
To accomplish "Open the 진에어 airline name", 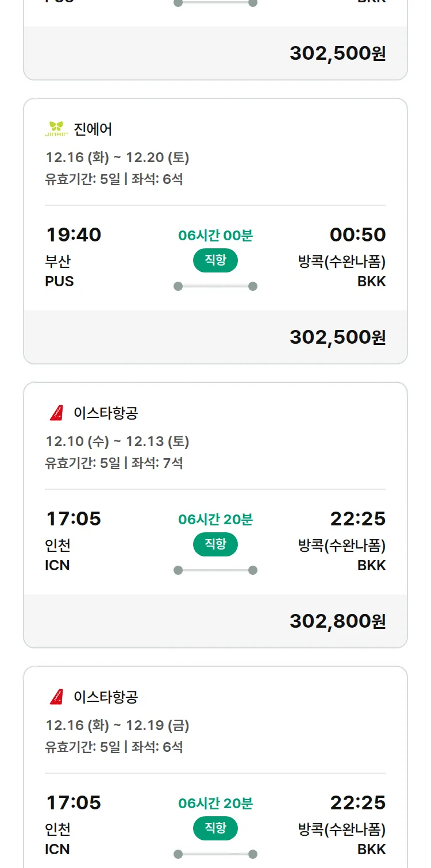I will tap(93, 129).
